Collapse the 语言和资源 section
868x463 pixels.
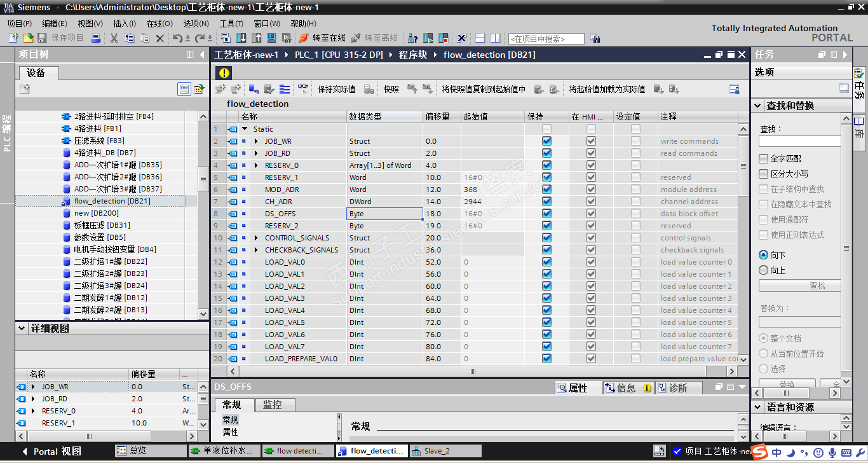pyautogui.click(x=758, y=407)
